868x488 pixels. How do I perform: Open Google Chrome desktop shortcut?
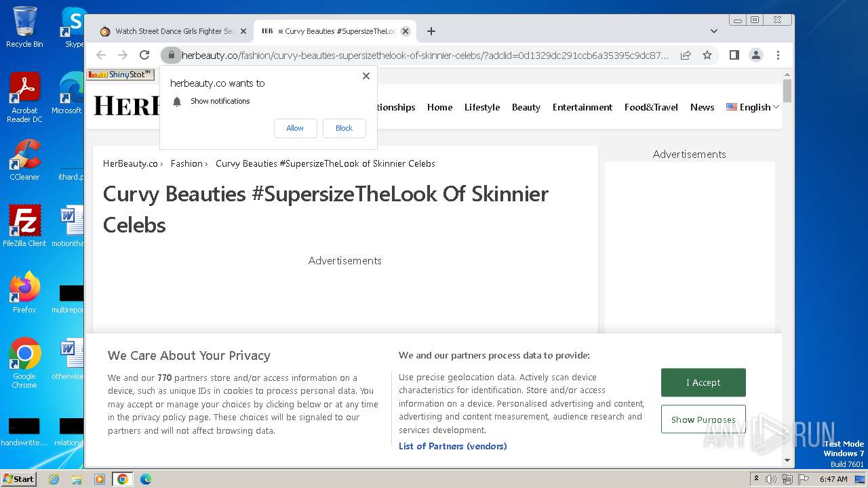tap(24, 363)
